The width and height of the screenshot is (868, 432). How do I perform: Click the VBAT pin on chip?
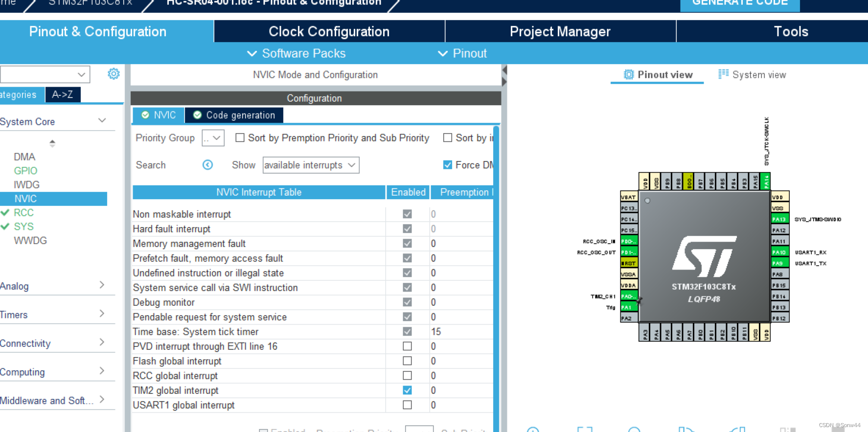click(629, 197)
